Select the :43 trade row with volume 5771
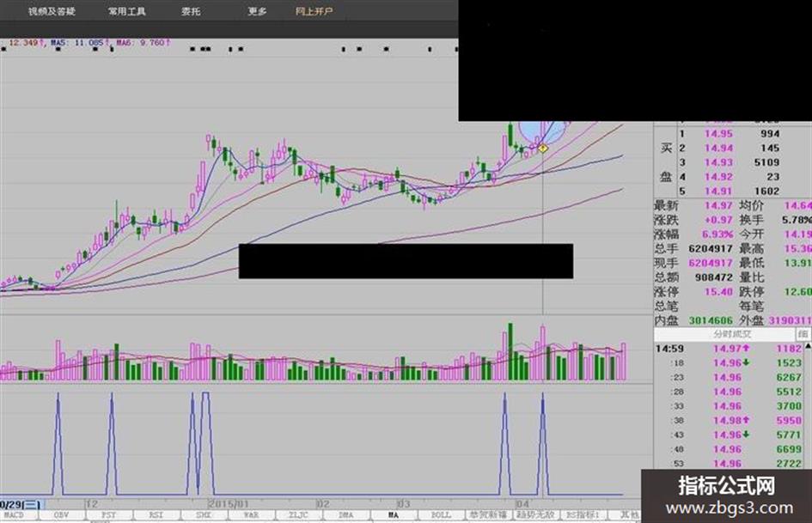This screenshot has height=523, width=812. [x=730, y=435]
